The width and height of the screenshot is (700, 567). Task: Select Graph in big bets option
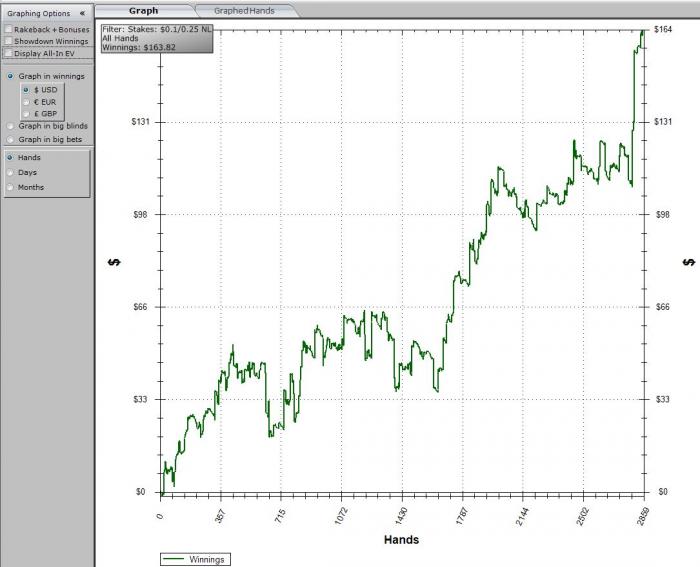10,140
